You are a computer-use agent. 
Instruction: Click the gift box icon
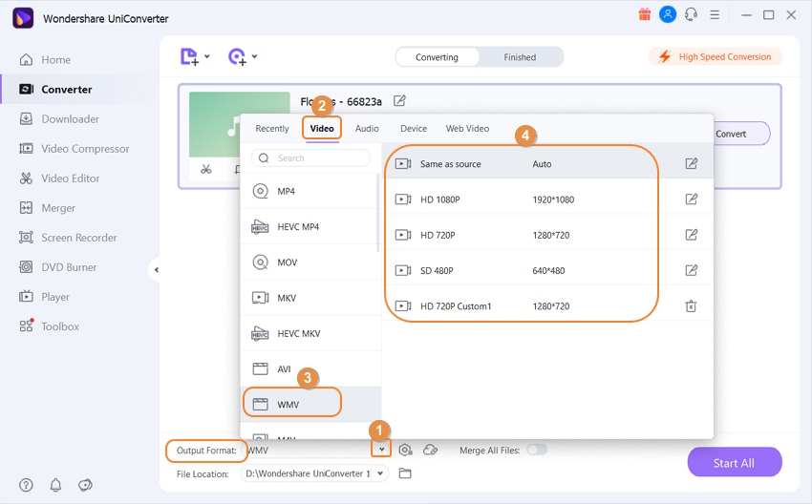(x=645, y=14)
